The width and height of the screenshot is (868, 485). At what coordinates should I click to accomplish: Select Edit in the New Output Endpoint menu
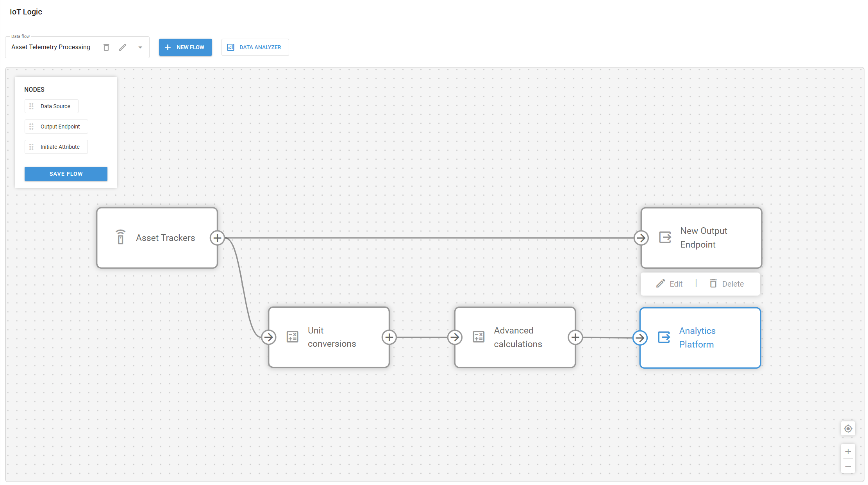pyautogui.click(x=669, y=284)
